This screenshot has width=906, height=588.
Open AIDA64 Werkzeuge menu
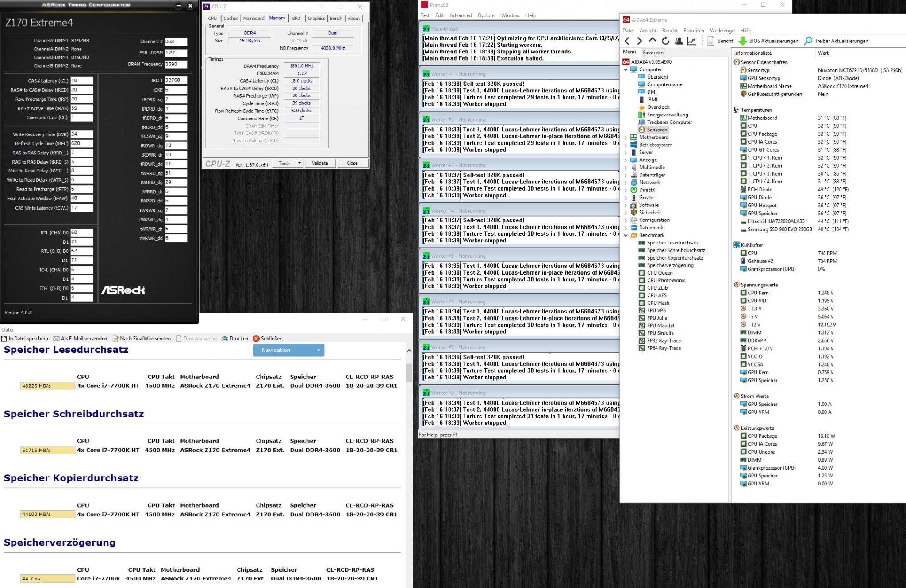coord(722,31)
